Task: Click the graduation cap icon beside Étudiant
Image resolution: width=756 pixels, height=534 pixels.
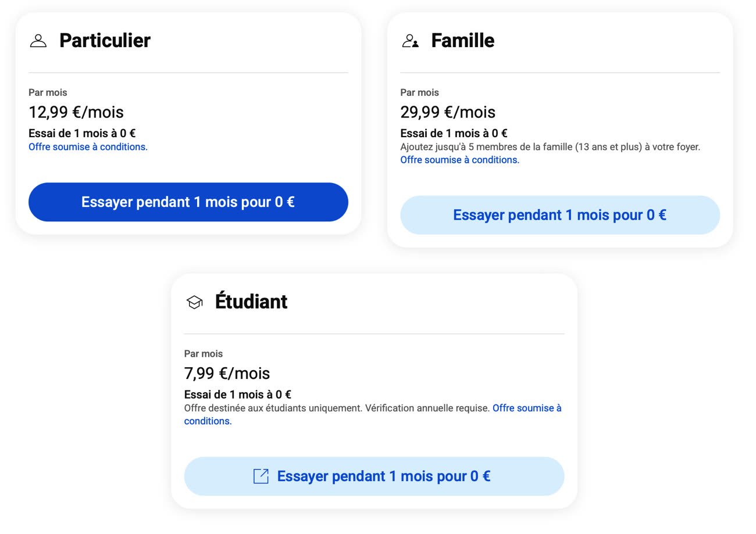Action: coord(194,302)
